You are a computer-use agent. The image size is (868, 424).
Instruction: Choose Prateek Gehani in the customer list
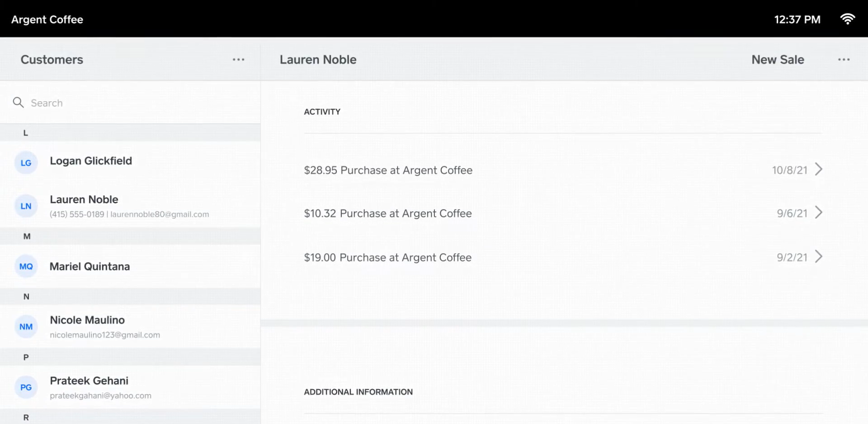click(x=89, y=381)
